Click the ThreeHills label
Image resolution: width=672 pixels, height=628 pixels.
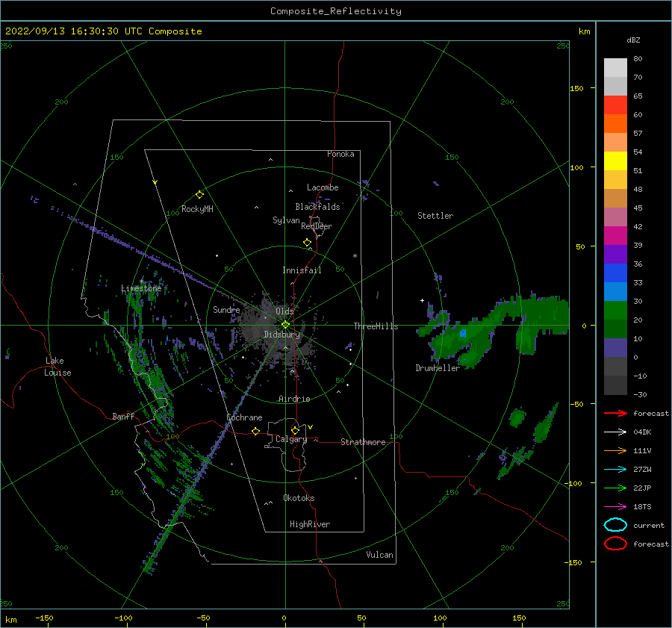(x=376, y=326)
